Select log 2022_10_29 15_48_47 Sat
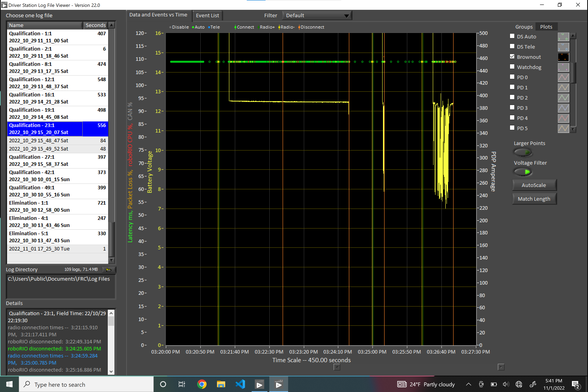 57,141
